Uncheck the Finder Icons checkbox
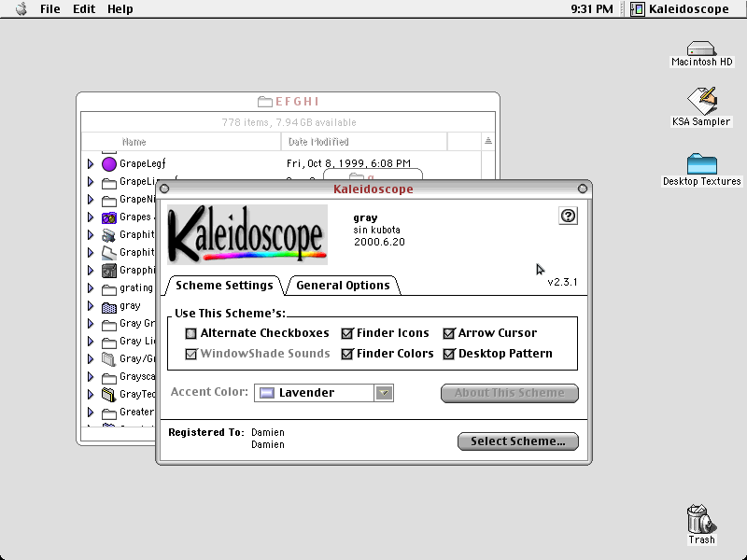The height and width of the screenshot is (560, 747). coord(347,333)
